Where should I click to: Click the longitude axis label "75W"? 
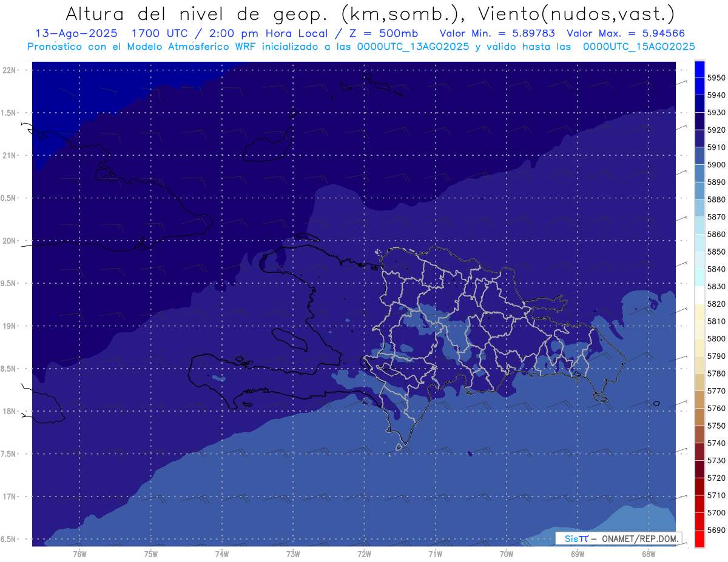[x=150, y=554]
